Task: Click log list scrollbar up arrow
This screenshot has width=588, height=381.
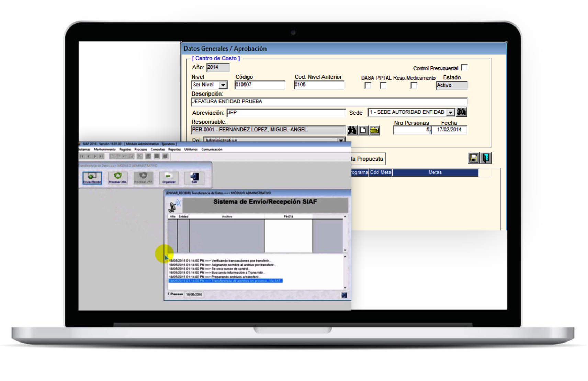Action: click(345, 257)
